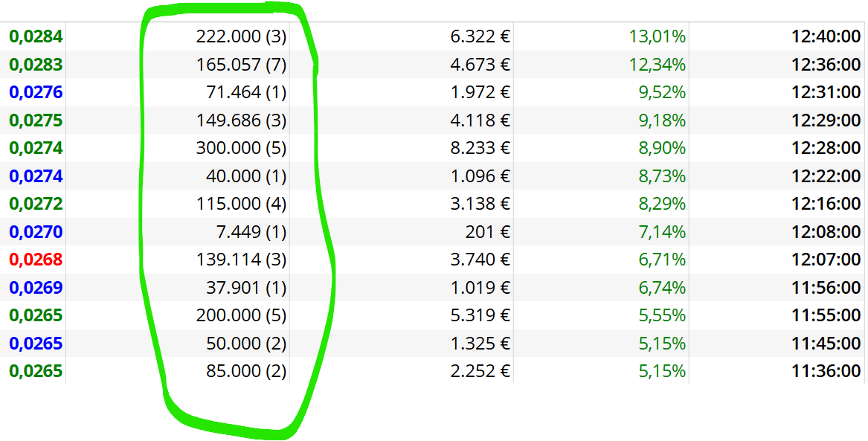Click the 6,74% percentage

click(x=662, y=288)
